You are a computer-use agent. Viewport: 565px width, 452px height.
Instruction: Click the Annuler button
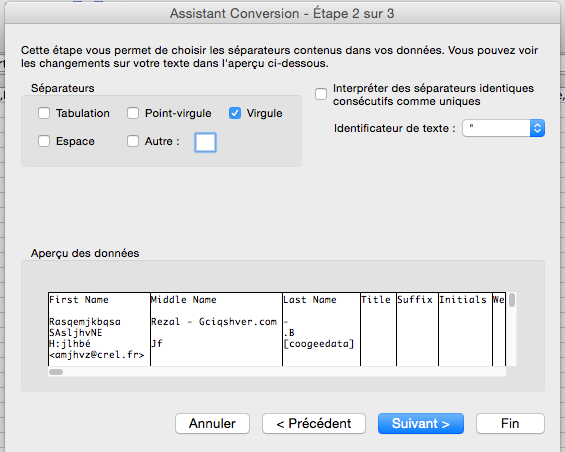[x=212, y=424]
